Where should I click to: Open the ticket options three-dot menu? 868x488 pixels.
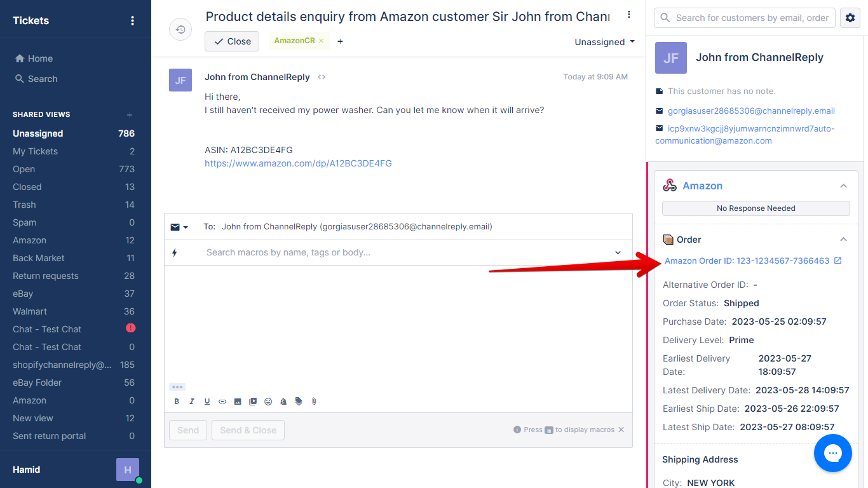(x=629, y=15)
